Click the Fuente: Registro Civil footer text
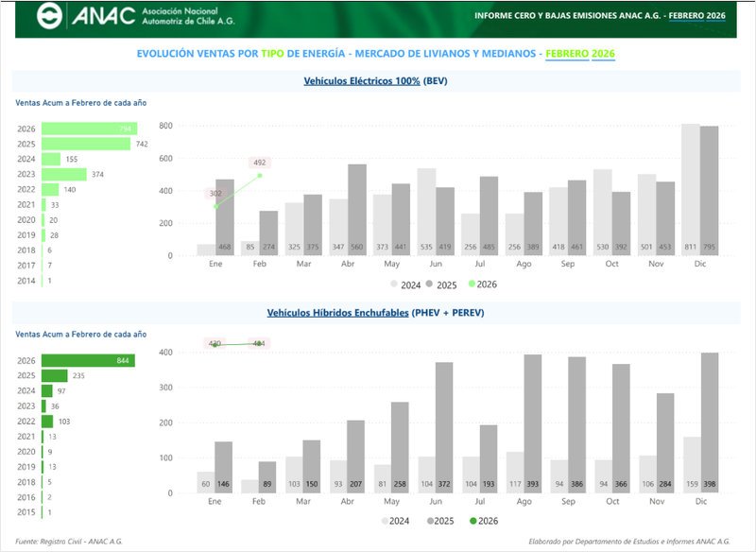 click(68, 542)
